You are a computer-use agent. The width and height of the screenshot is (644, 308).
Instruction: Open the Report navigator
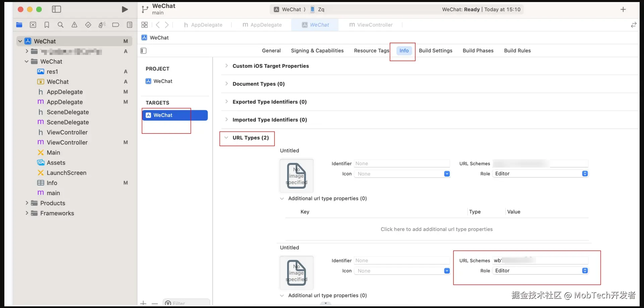pos(129,25)
